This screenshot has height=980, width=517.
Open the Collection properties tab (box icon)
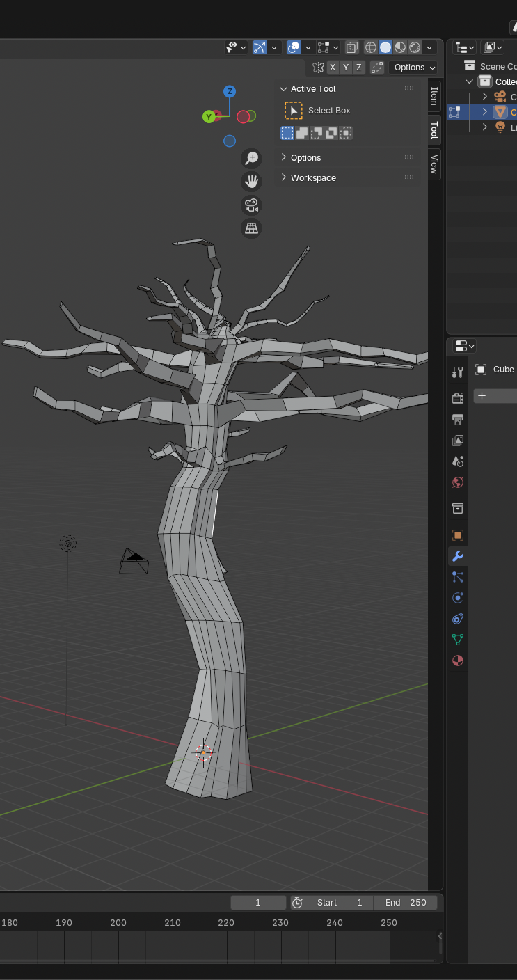[458, 508]
